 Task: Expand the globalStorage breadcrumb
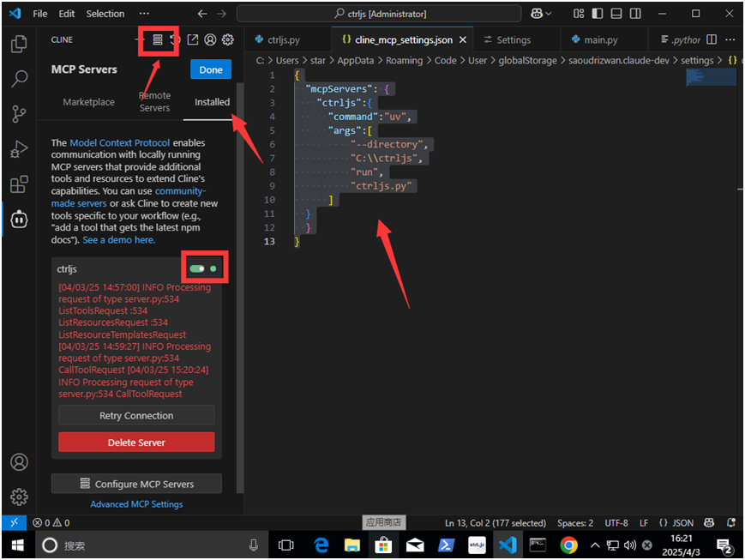(x=527, y=60)
